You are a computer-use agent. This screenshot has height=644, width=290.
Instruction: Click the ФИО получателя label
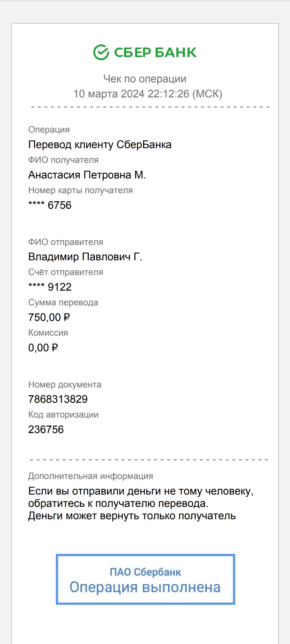point(63,160)
